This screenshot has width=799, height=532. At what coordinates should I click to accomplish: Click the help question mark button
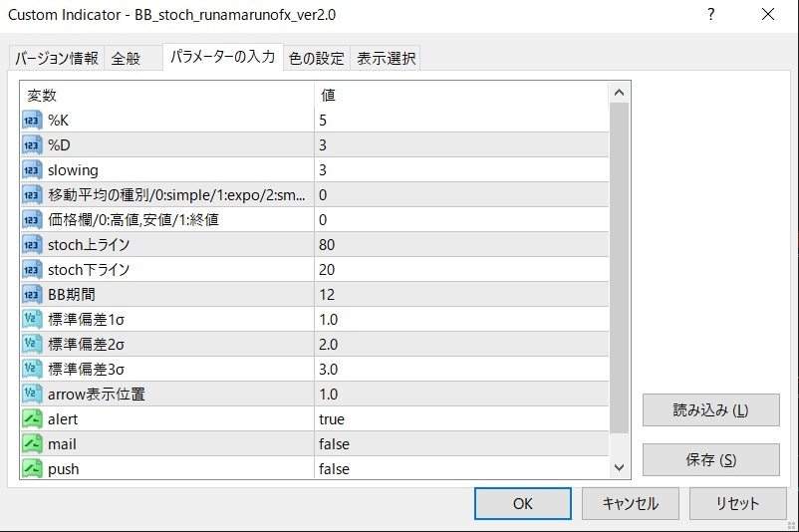coord(711,14)
